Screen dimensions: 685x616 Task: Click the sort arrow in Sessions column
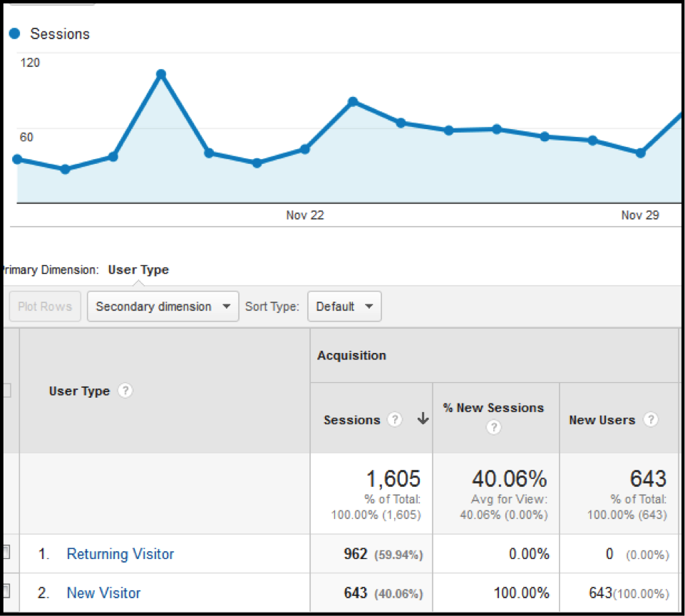(423, 419)
